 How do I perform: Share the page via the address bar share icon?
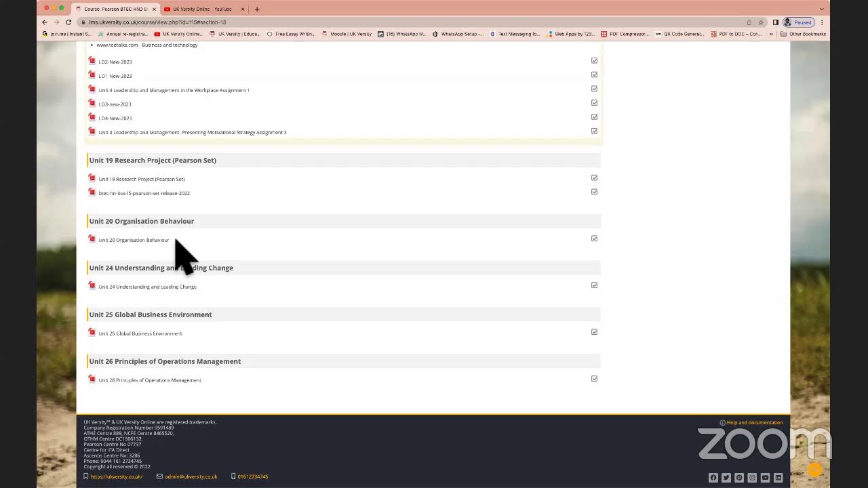pos(749,22)
